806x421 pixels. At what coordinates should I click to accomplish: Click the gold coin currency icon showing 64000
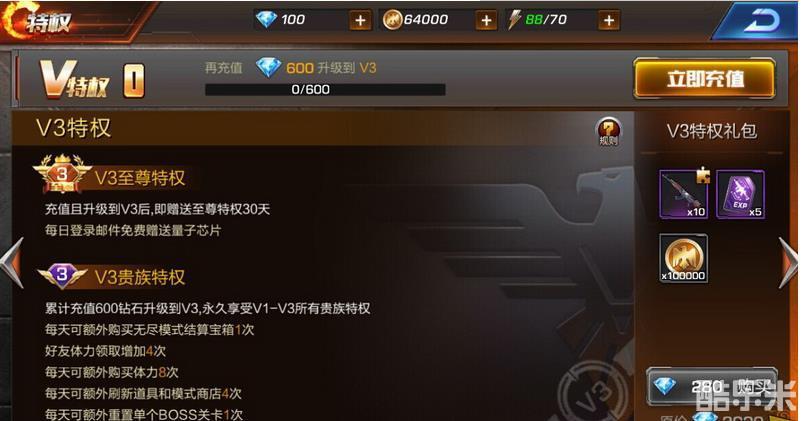(x=392, y=20)
